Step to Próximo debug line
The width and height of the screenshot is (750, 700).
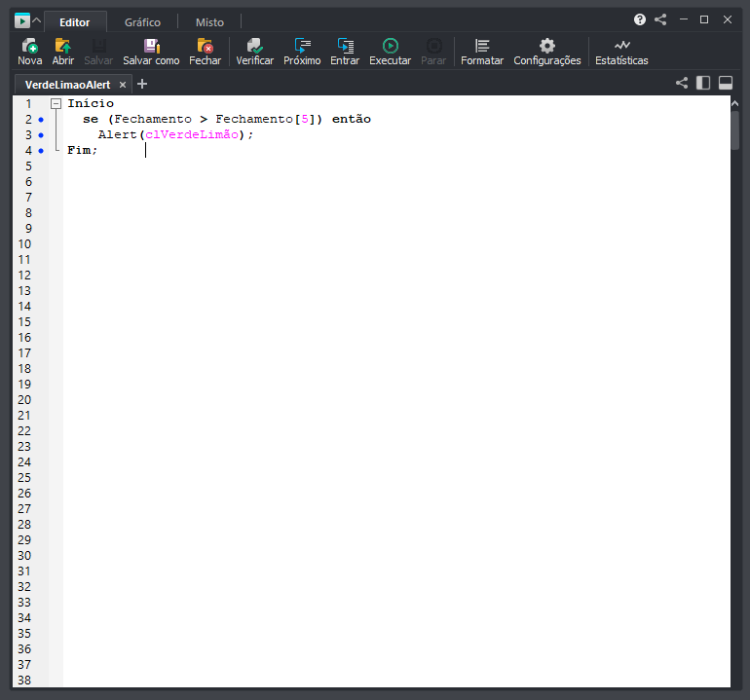coord(302,46)
